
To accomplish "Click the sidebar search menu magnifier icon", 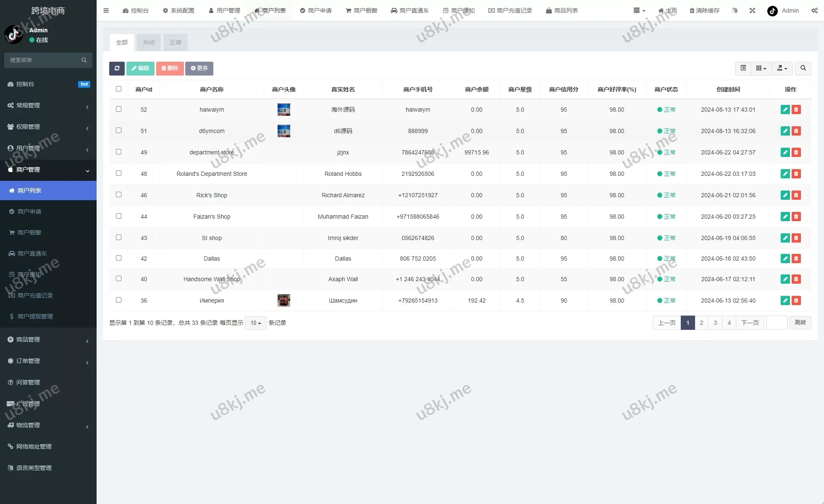I will pyautogui.click(x=84, y=60).
